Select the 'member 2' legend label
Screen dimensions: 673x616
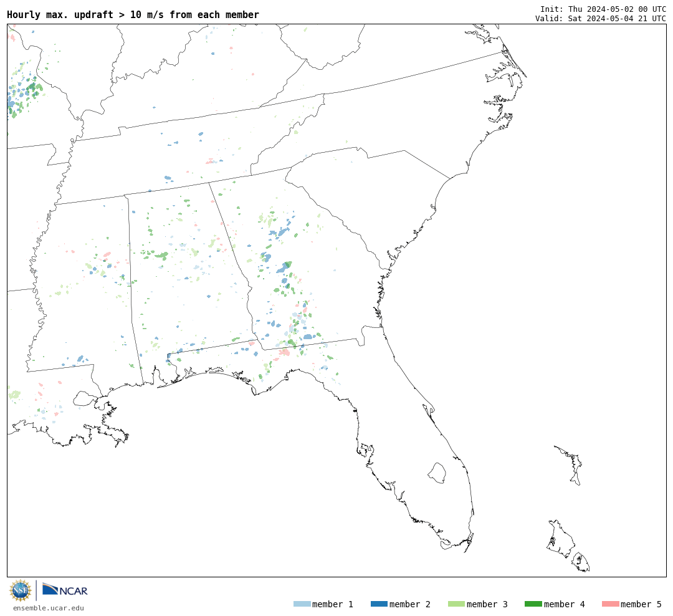pos(410,604)
